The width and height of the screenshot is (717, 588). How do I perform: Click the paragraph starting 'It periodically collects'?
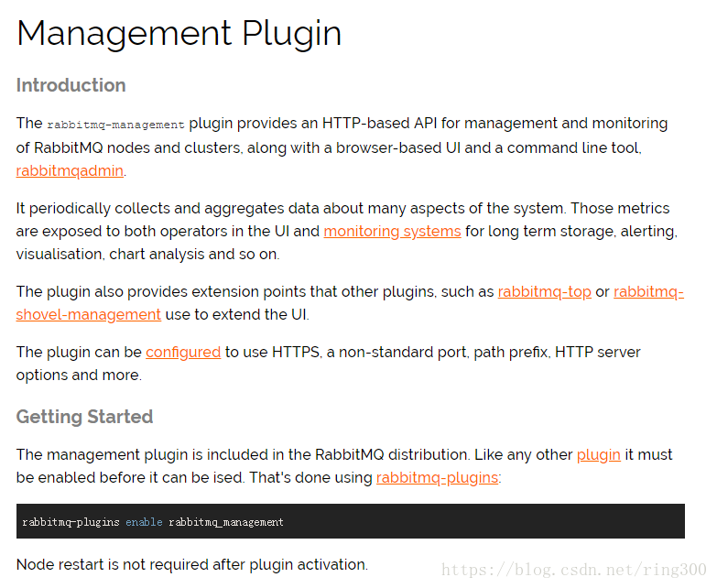347,232
